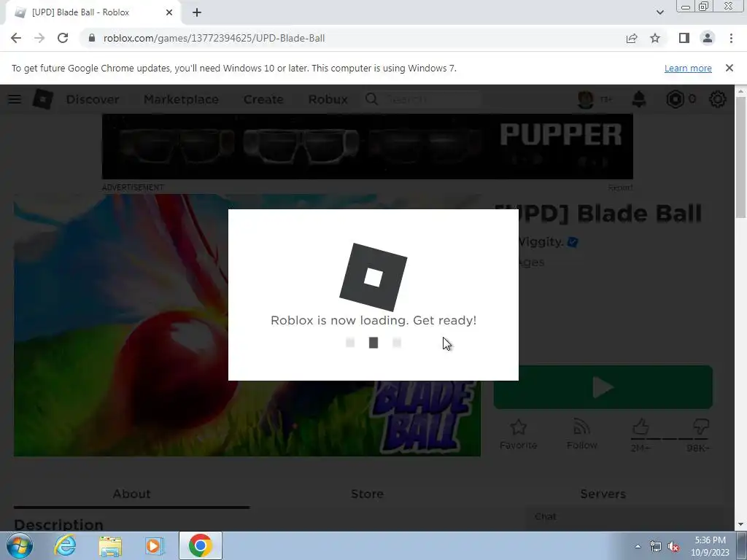The image size is (747, 560).
Task: Open the user avatar profile icon
Action: click(x=586, y=99)
